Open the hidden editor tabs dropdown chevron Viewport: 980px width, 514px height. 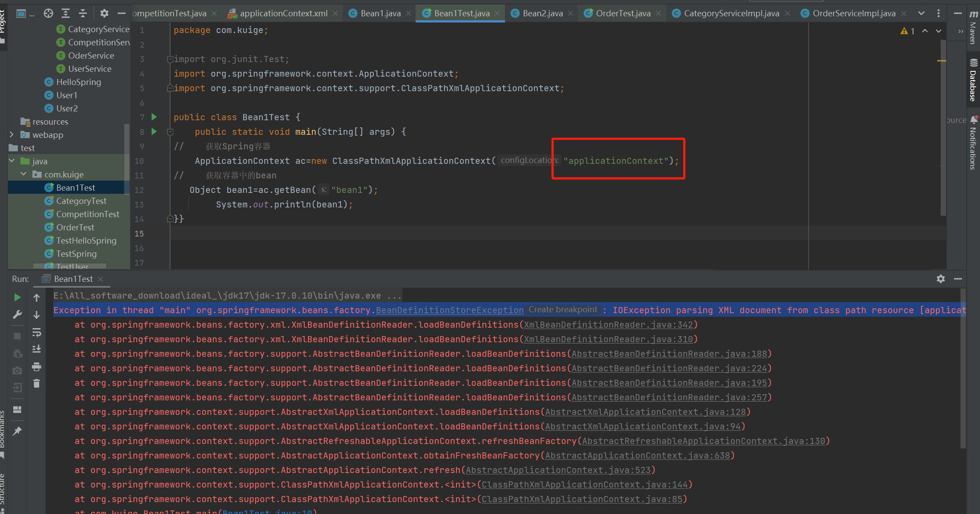pos(921,13)
